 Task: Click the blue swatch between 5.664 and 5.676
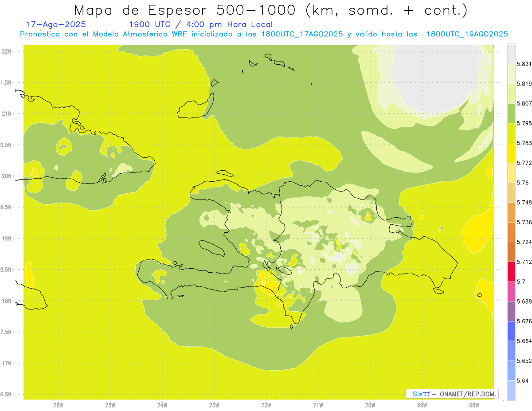[x=511, y=331]
